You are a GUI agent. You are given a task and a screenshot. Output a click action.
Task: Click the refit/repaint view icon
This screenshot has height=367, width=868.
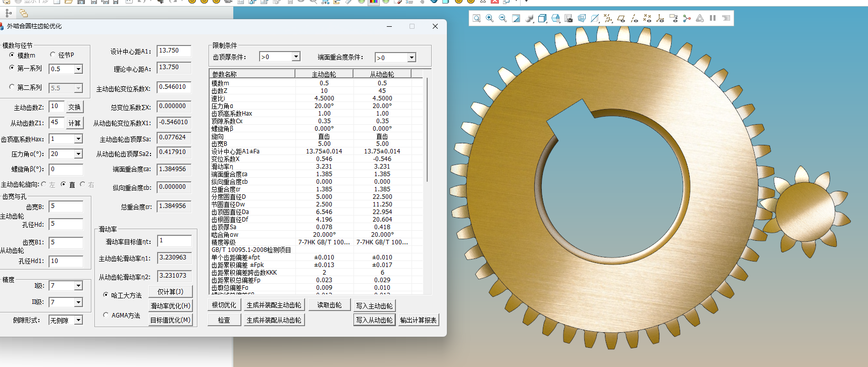pyautogui.click(x=516, y=18)
